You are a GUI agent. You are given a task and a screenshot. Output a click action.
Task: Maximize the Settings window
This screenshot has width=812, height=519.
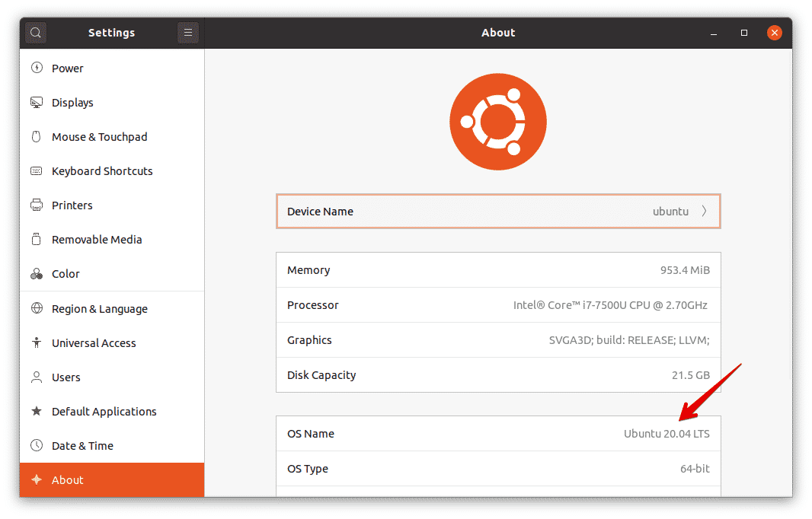coord(744,33)
